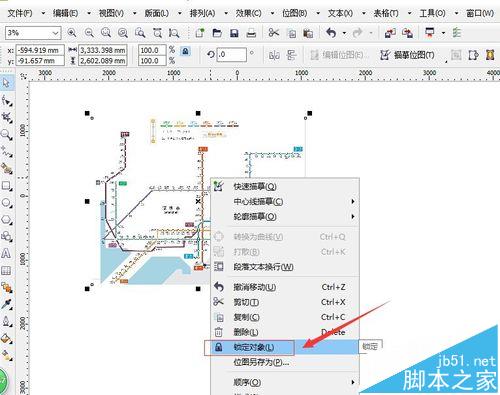Click the Open file folder icon
500x395 pixels.
coord(217,33)
